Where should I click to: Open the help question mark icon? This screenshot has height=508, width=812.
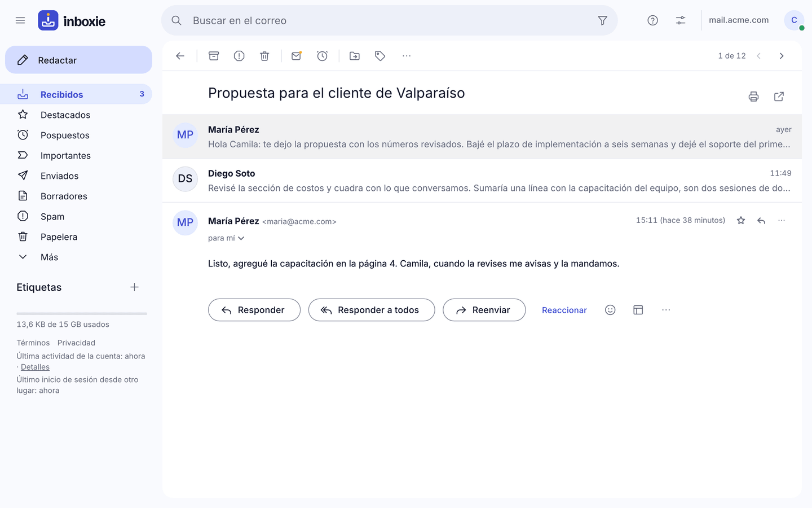(652, 20)
